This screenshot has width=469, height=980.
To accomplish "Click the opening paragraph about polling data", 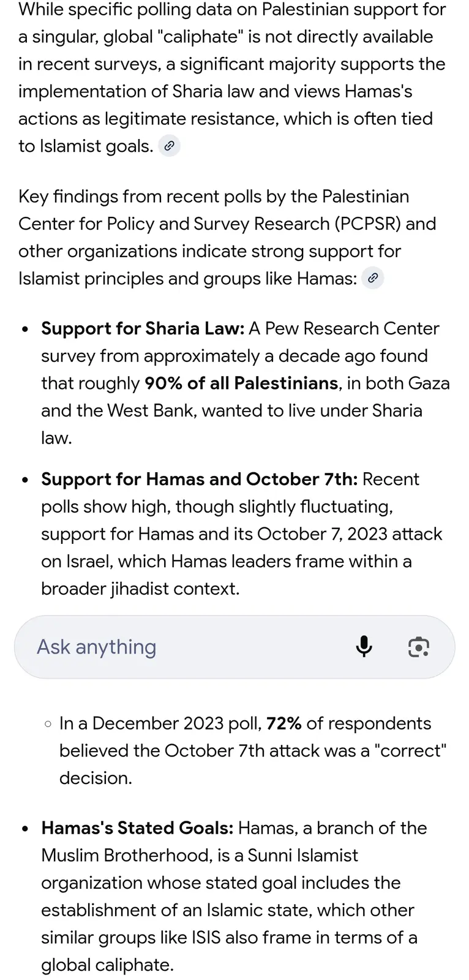I will 233,78.
